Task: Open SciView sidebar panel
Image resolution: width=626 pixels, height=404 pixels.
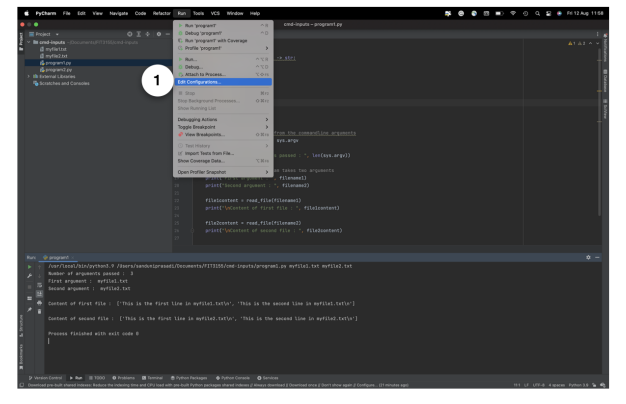Action: pyautogui.click(x=605, y=109)
